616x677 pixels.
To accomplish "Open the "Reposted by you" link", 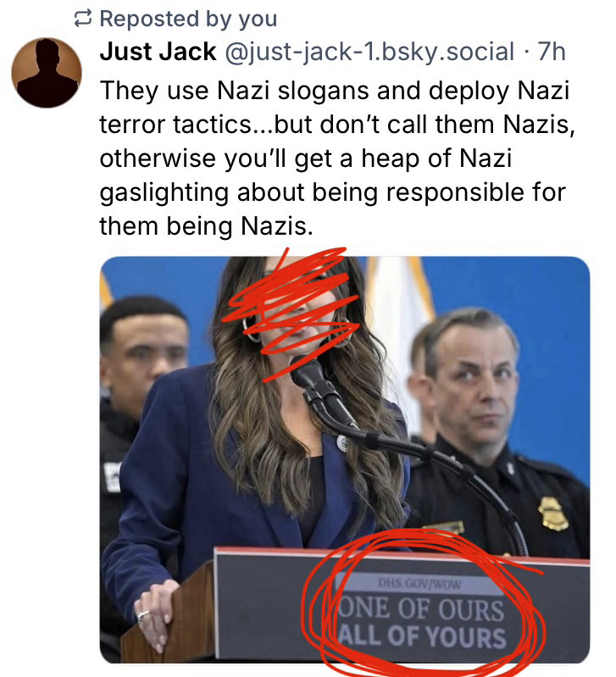I will [188, 19].
